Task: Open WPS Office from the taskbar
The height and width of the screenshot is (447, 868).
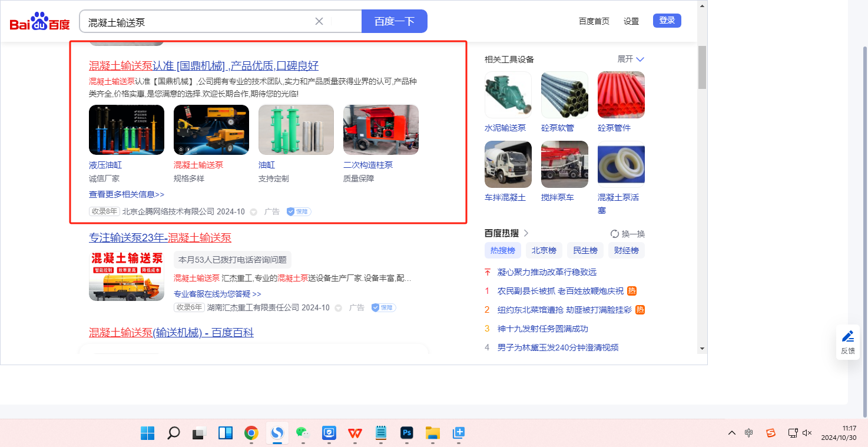Action: tap(355, 433)
